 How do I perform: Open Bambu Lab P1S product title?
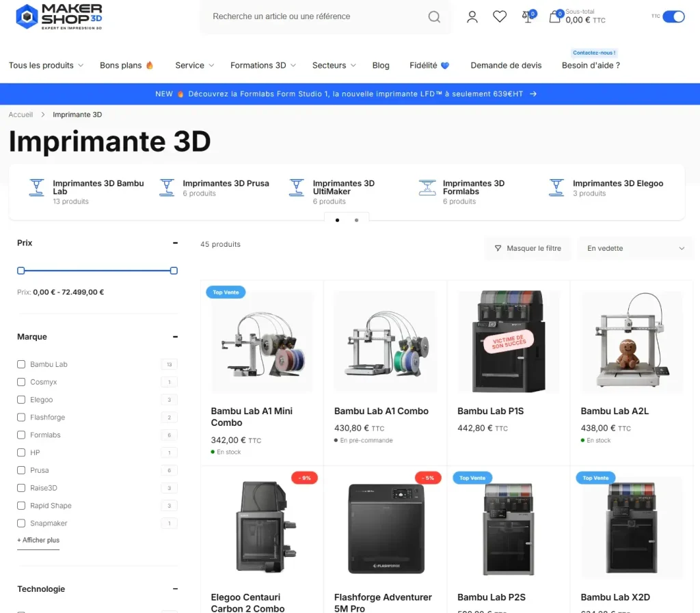tap(490, 411)
